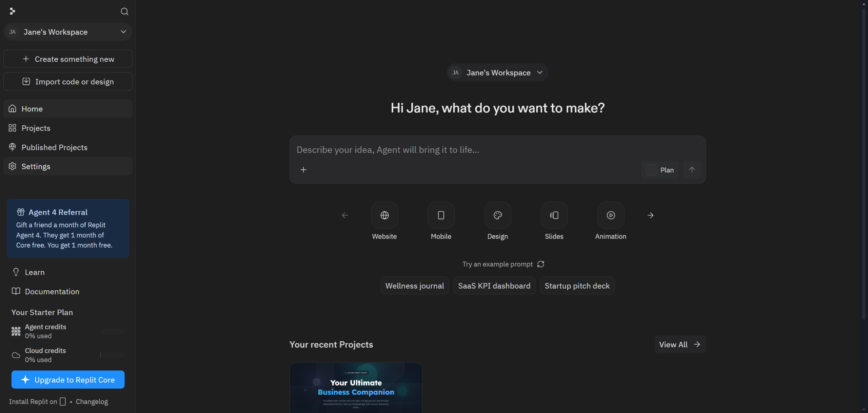Click the search magnifier icon in sidebar
868x413 pixels.
[124, 12]
